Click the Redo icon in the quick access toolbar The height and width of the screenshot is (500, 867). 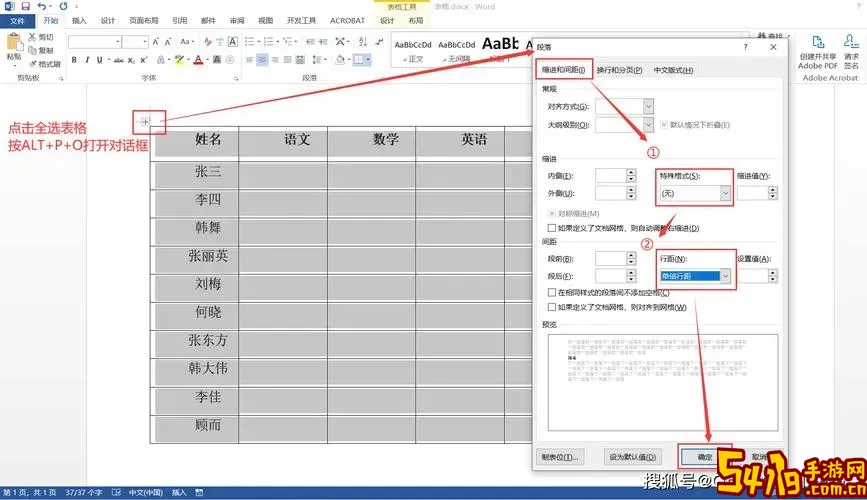click(63, 6)
